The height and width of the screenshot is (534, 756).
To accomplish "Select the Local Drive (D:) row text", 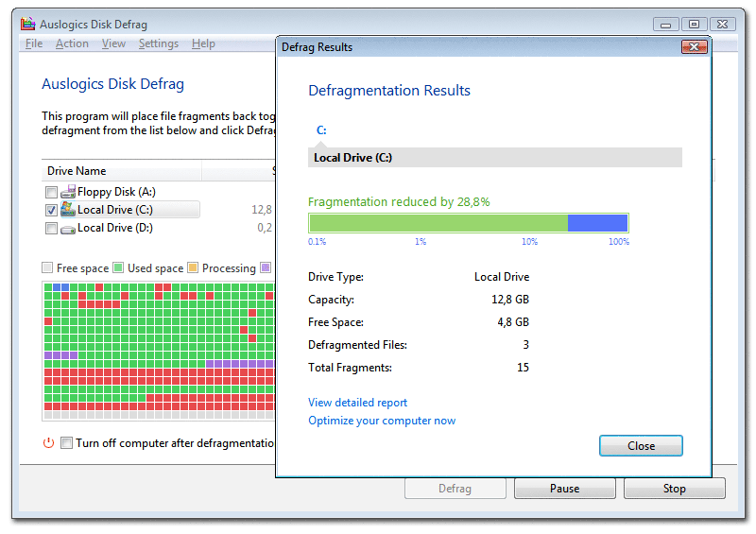I will coord(114,228).
